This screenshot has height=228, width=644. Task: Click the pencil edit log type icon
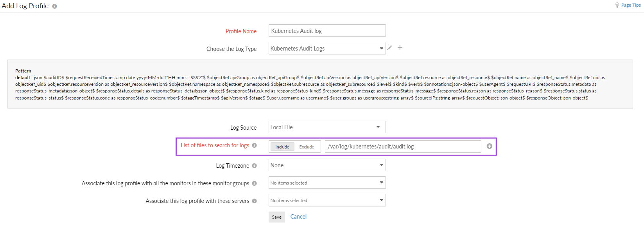point(389,48)
